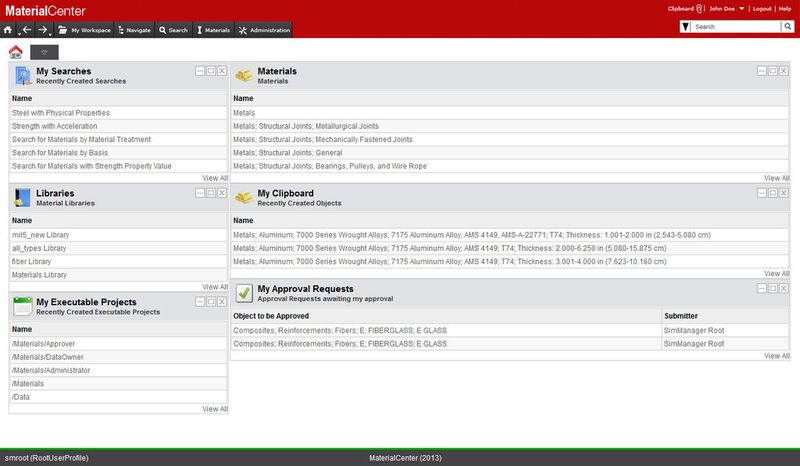Open the My Workspace menu
800x466 pixels.
coord(84,30)
